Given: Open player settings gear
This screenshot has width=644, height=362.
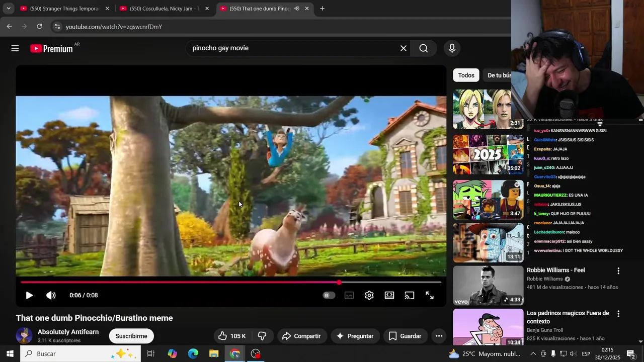Looking at the screenshot, I should click(x=369, y=295).
